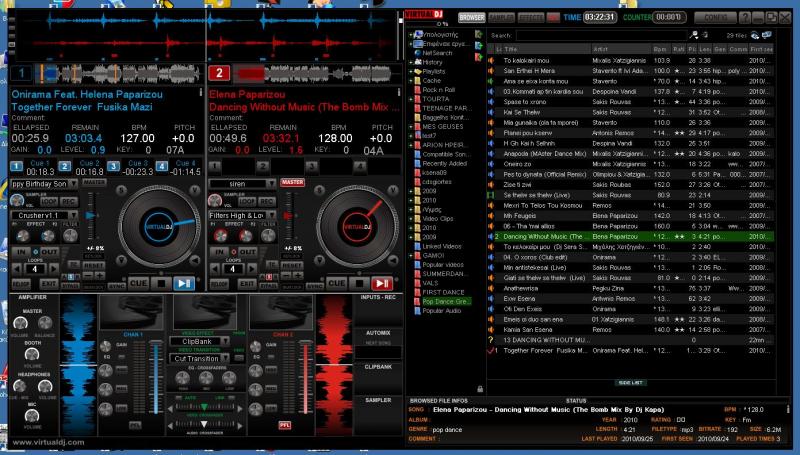Hit the CUE button on deck 1
This screenshot has height=455, width=800.
click(x=138, y=283)
